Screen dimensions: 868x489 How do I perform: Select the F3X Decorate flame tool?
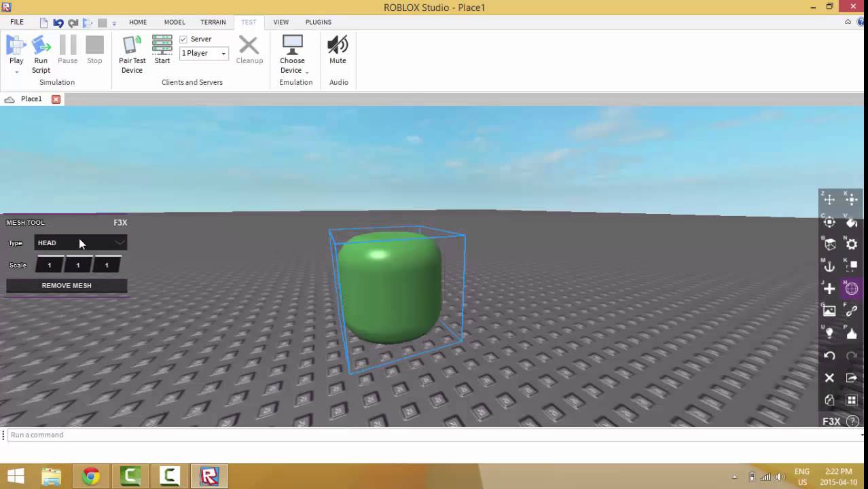coord(852,333)
